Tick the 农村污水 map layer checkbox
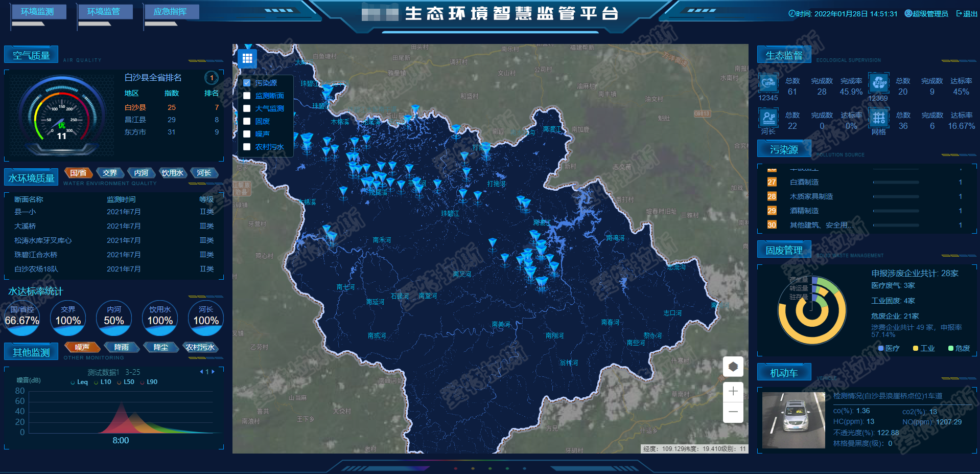 point(247,147)
